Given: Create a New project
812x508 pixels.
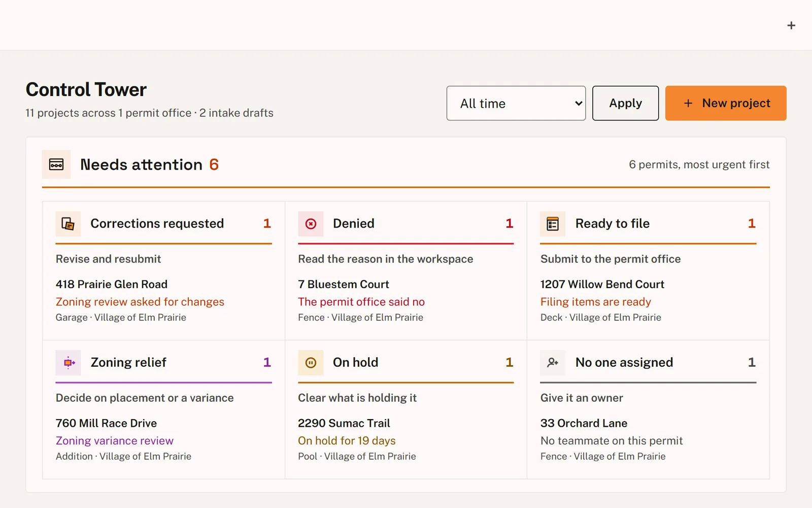Looking at the screenshot, I should [x=726, y=103].
